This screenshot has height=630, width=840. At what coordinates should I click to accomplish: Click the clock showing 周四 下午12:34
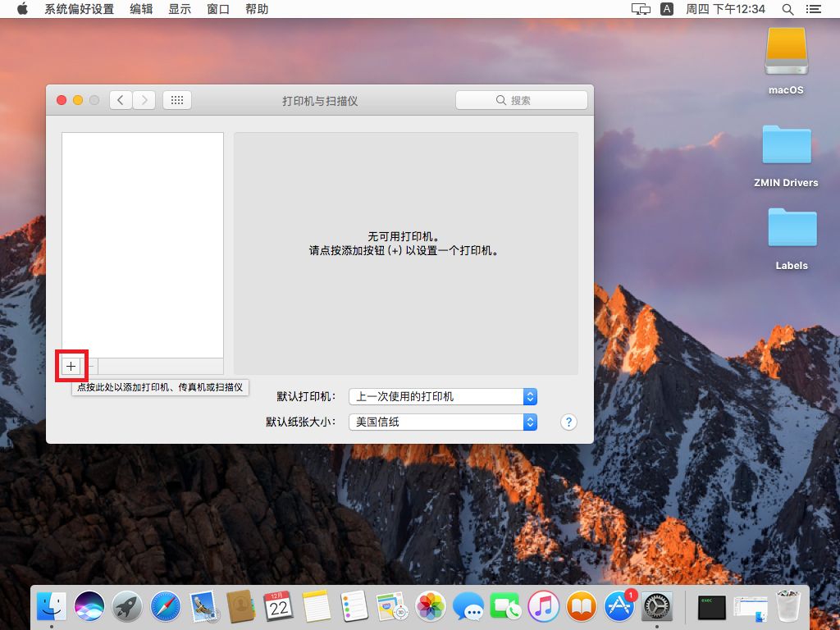725,9
